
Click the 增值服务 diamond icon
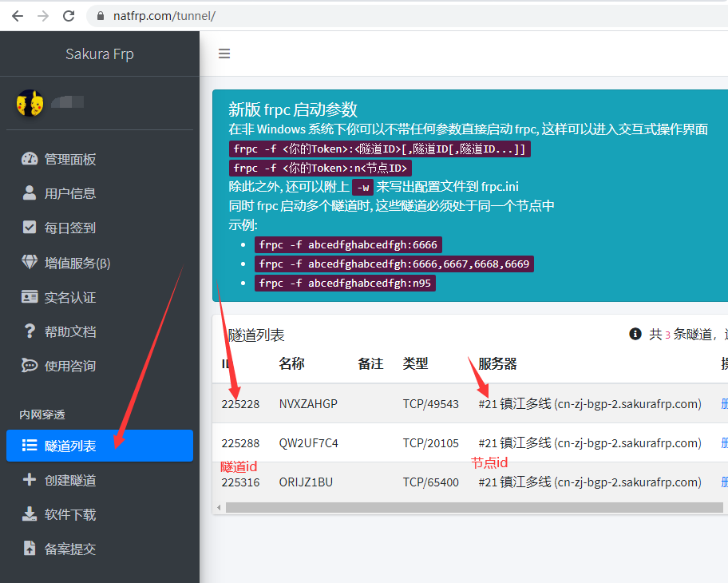pos(30,263)
